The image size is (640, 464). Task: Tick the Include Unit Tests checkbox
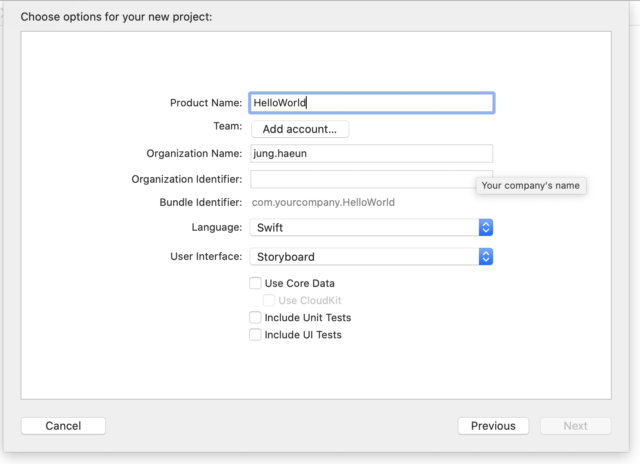pyautogui.click(x=256, y=317)
